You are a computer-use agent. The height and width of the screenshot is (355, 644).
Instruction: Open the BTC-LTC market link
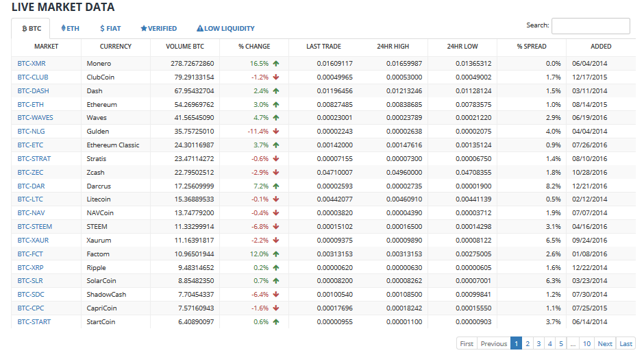(x=30, y=199)
